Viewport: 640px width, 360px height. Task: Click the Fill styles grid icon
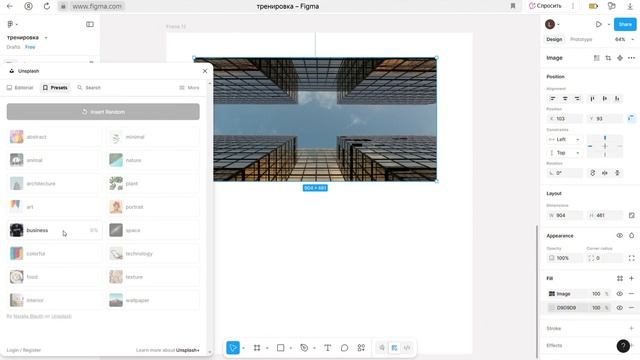[x=620, y=278]
